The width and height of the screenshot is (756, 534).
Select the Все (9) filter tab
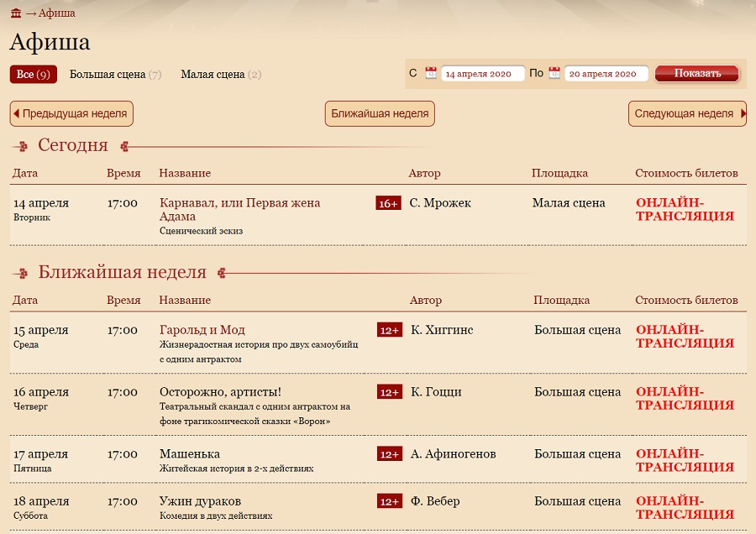coord(34,74)
